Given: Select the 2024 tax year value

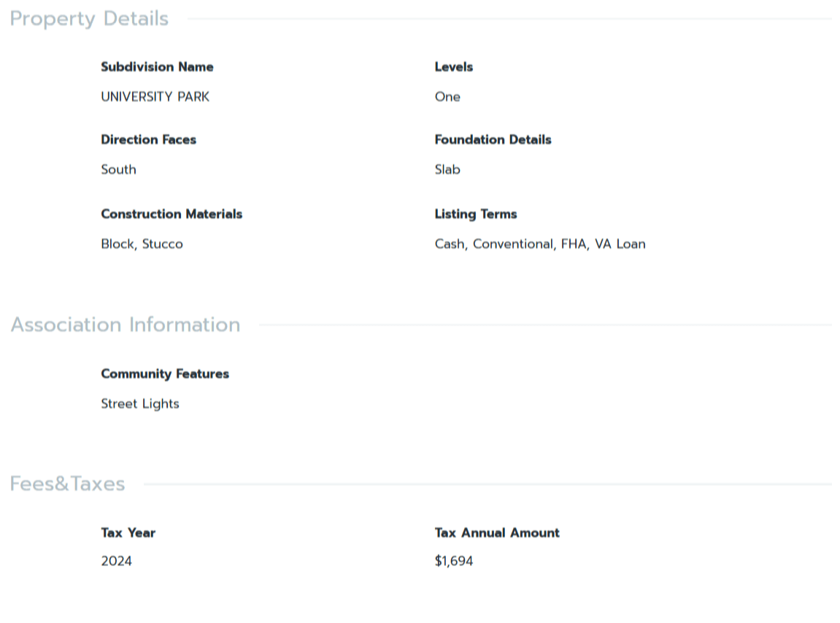Looking at the screenshot, I should pos(116,562).
